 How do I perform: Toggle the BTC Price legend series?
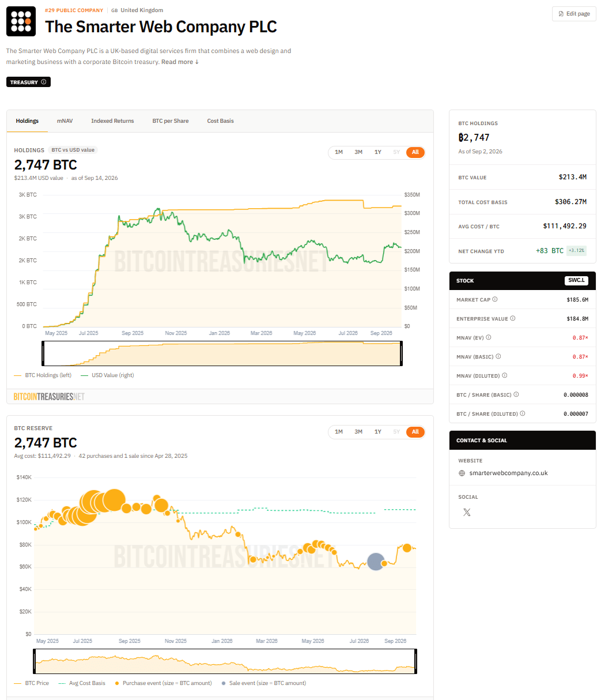tap(31, 683)
